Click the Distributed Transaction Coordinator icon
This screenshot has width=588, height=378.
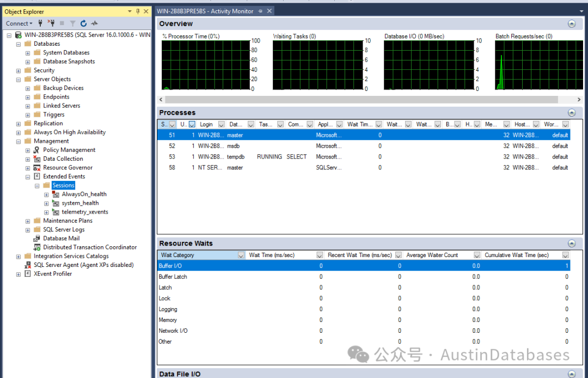pos(37,247)
